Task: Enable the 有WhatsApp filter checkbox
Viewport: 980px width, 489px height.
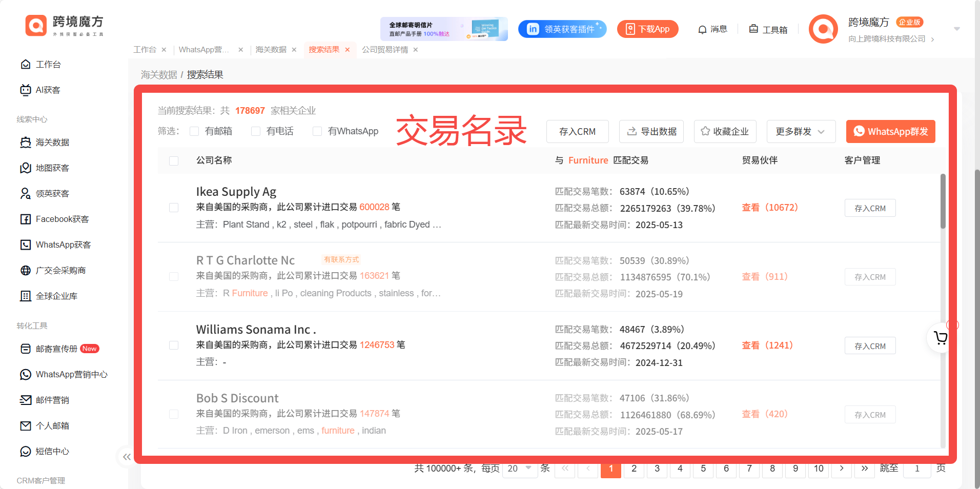Action: click(317, 131)
